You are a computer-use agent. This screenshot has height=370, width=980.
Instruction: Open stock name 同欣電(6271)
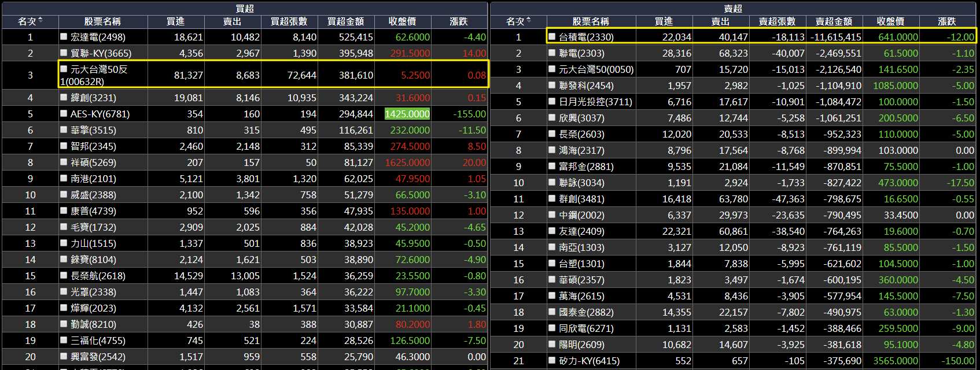pos(586,328)
